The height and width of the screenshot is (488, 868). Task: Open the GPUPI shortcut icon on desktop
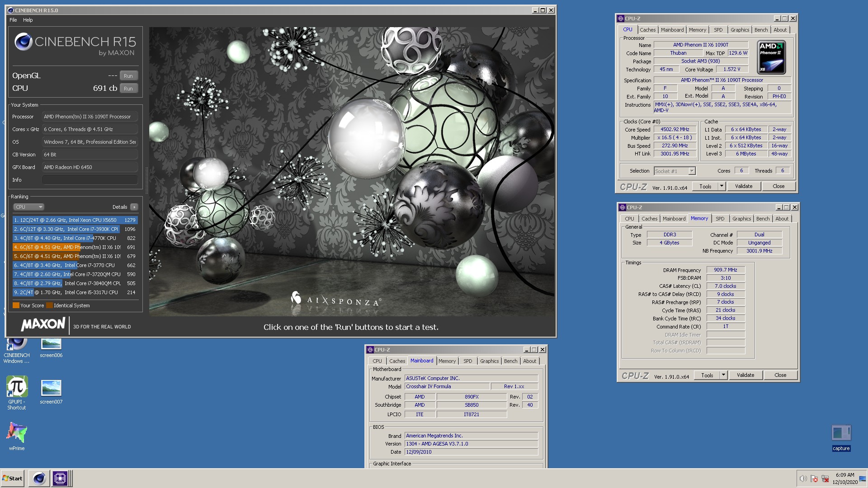tap(17, 393)
